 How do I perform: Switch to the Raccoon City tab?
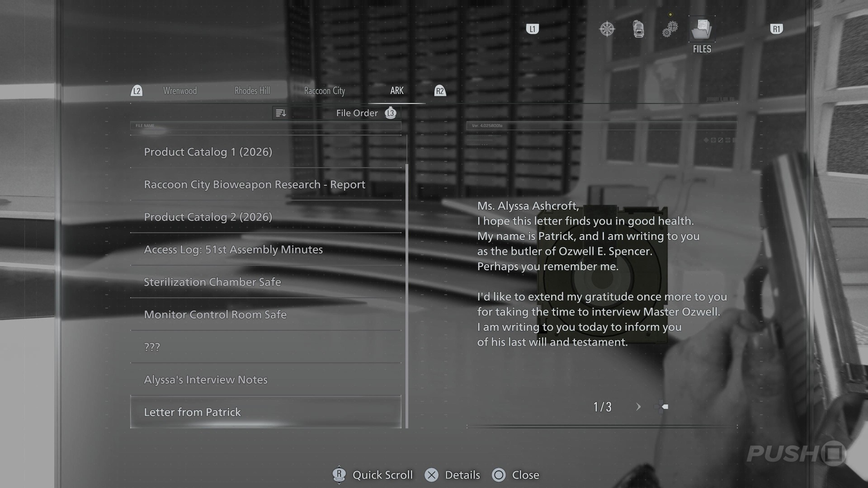324,91
